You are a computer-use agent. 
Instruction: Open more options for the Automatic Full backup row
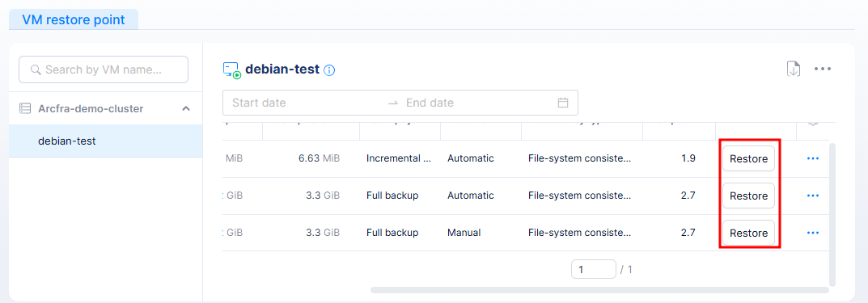coord(813,196)
